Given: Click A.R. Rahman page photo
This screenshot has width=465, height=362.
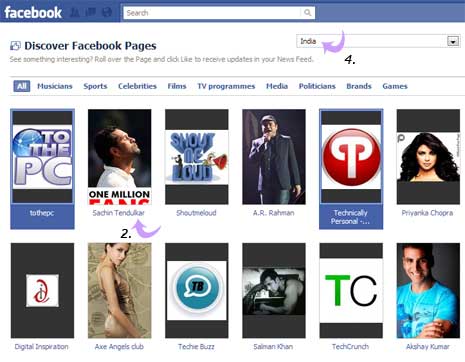Looking at the screenshot, I should (274, 157).
